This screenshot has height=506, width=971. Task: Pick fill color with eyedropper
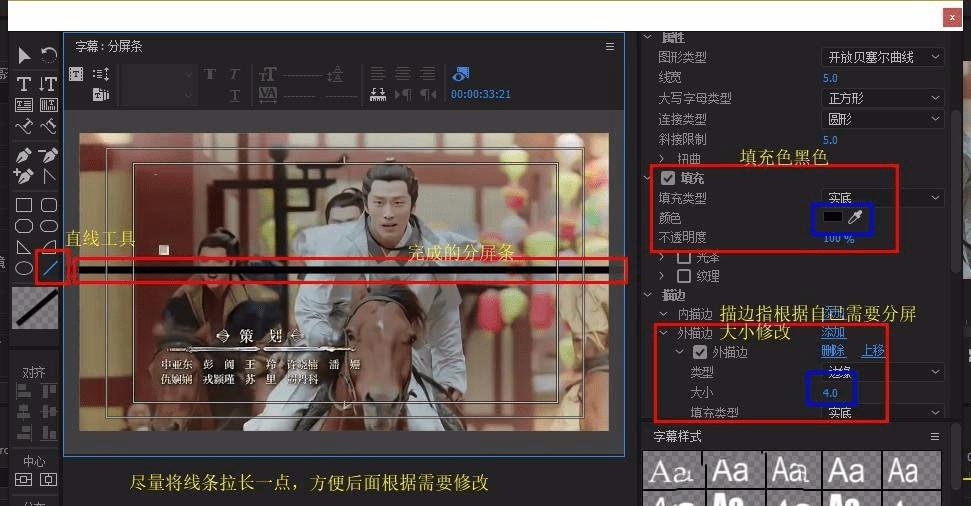855,217
